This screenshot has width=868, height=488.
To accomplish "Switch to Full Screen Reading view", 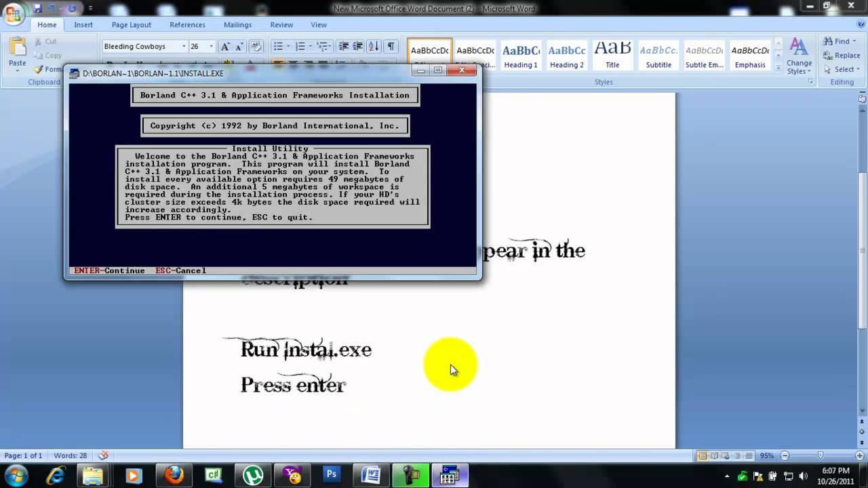I will 714,455.
